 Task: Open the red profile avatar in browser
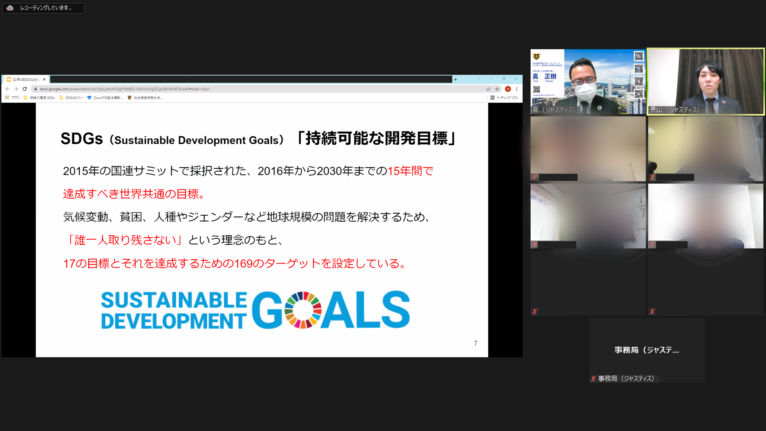[508, 89]
